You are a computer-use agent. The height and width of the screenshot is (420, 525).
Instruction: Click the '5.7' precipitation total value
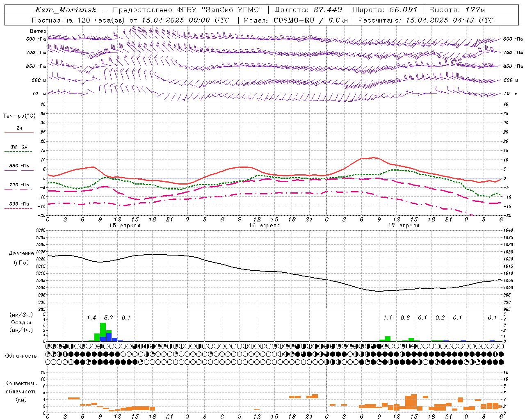pyautogui.click(x=109, y=317)
